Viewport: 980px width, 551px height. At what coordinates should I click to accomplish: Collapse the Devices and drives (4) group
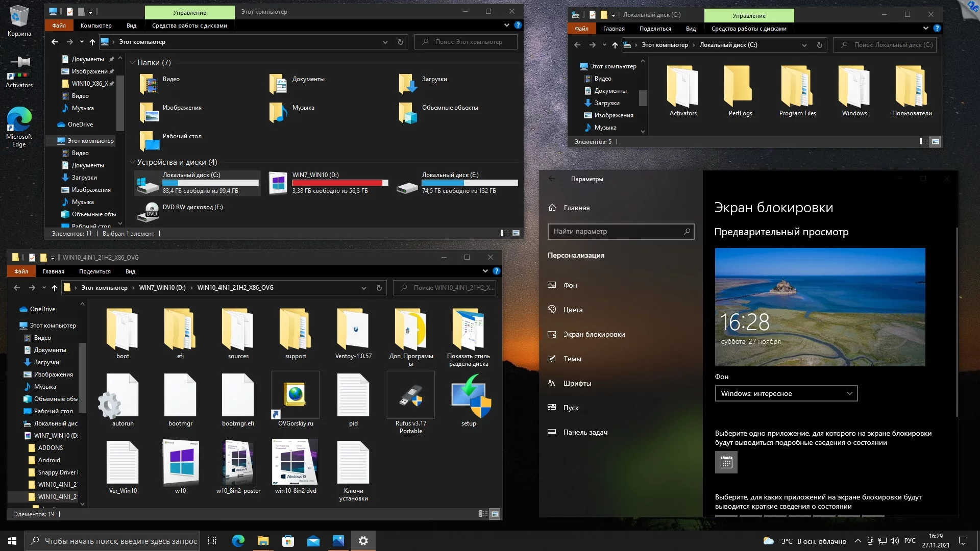(x=133, y=162)
